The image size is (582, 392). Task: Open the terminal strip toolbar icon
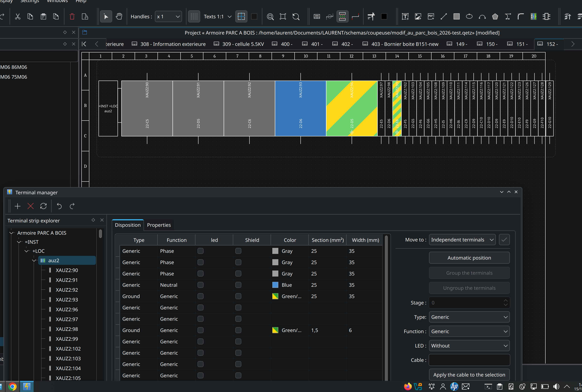point(533,16)
